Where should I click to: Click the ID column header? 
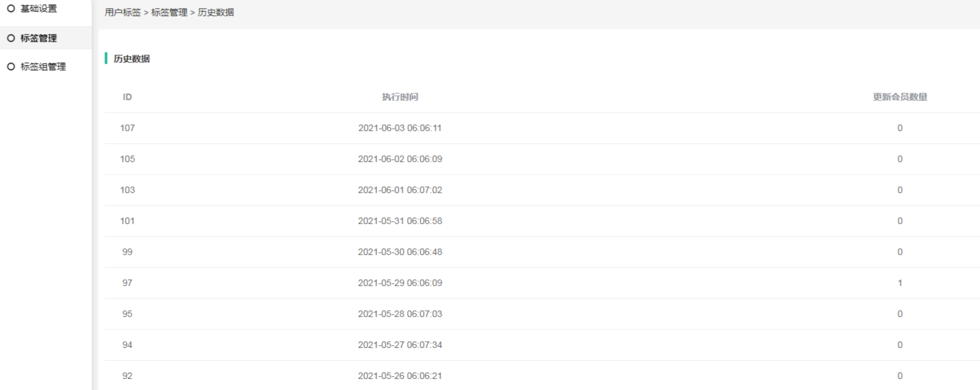click(127, 97)
